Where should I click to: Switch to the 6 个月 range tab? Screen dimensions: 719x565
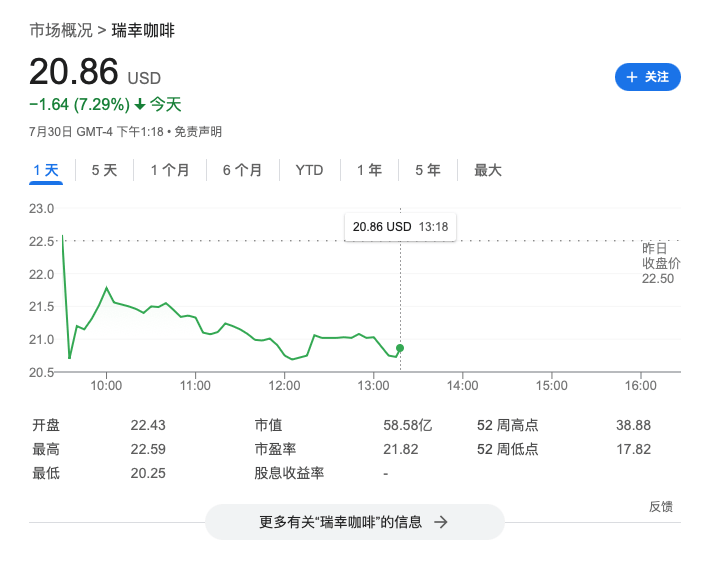(x=243, y=170)
